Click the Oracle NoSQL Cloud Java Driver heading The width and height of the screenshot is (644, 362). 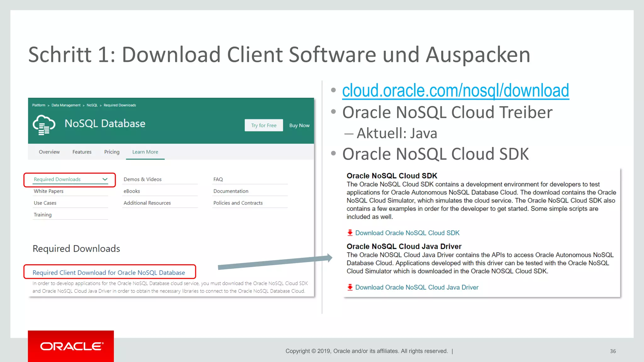(404, 246)
